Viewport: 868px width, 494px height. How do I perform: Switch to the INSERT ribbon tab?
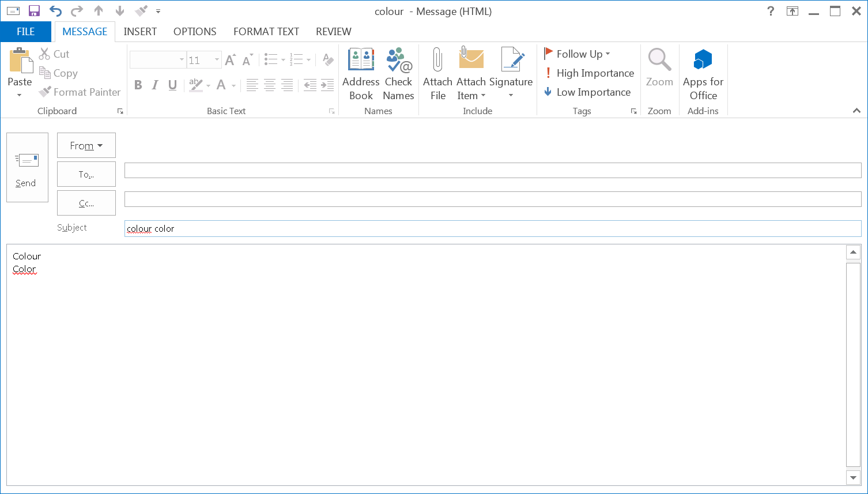[140, 32]
